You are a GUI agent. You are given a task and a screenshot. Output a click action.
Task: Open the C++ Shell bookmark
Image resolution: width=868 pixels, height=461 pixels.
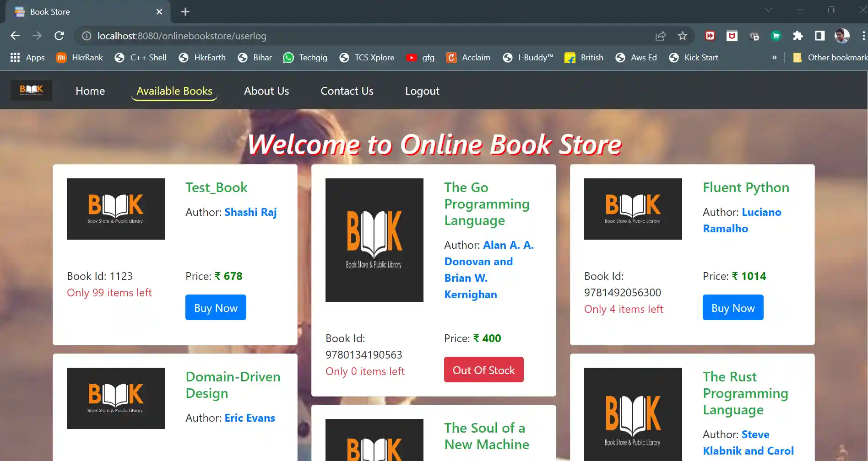pos(141,58)
